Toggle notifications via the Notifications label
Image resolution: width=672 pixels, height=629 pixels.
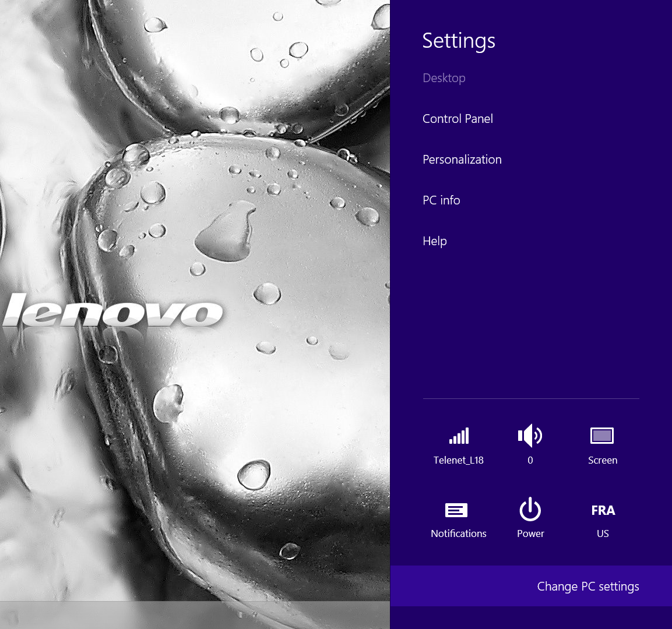[459, 533]
